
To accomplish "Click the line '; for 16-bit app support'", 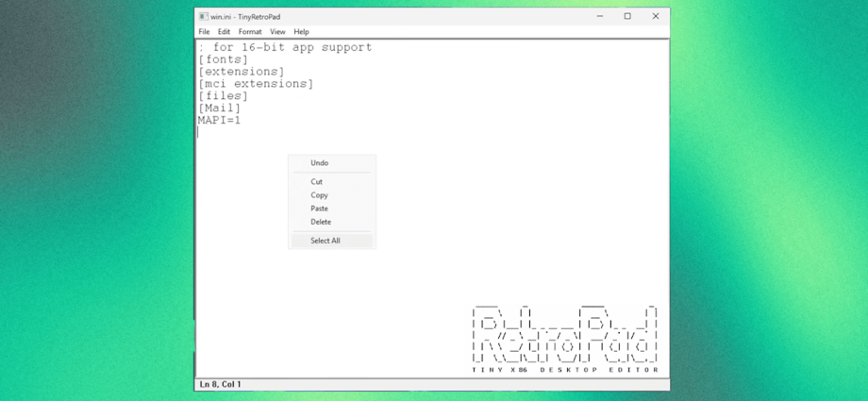I will pos(285,47).
